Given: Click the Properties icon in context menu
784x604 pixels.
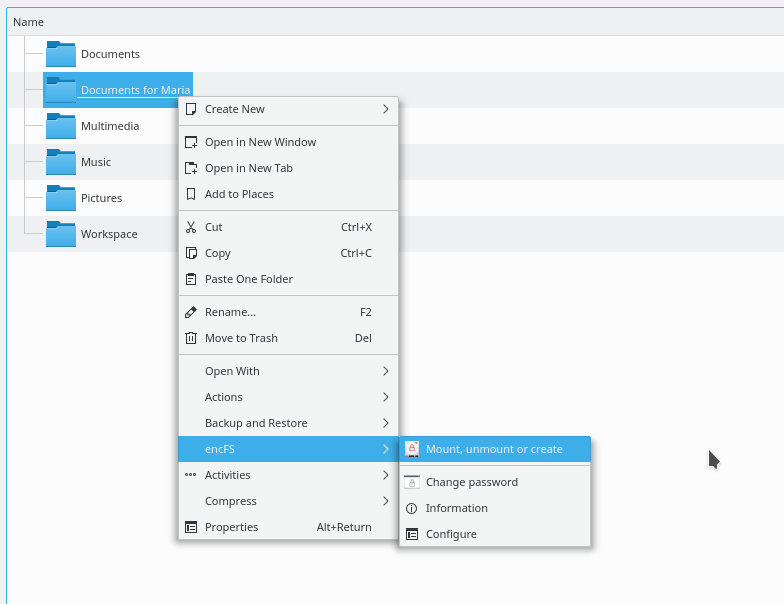Looking at the screenshot, I should tap(191, 527).
